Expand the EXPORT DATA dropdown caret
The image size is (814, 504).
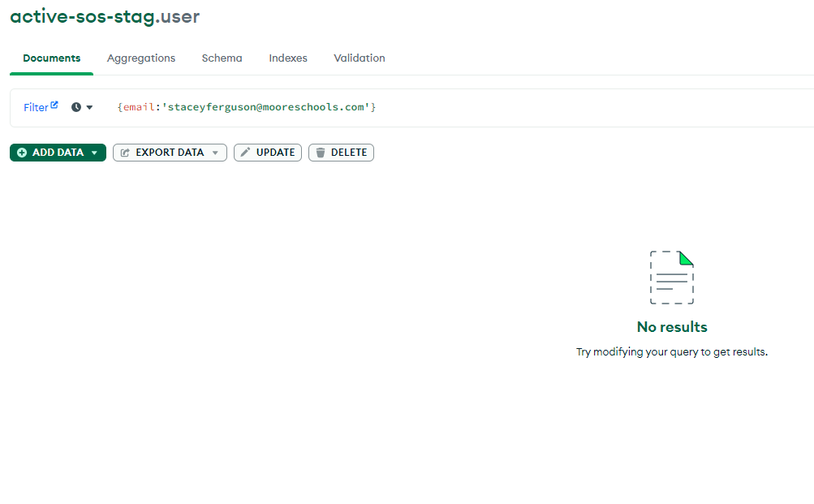[215, 153]
